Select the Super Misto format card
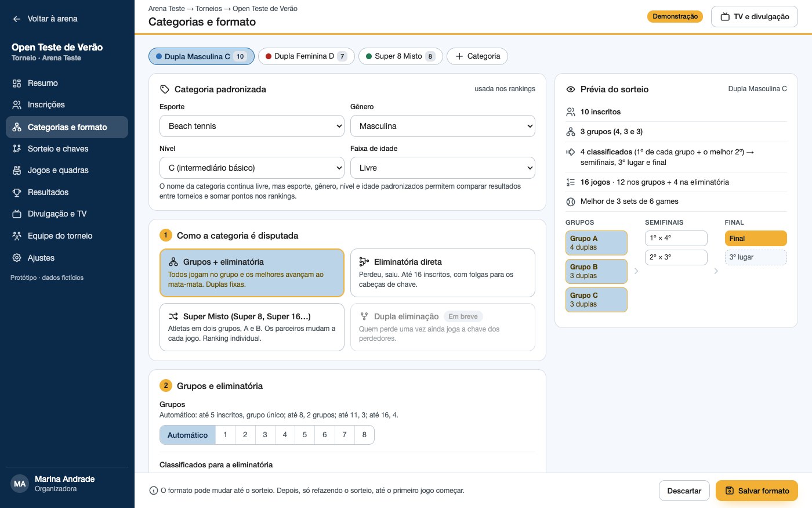This screenshot has width=812, height=508. click(252, 327)
